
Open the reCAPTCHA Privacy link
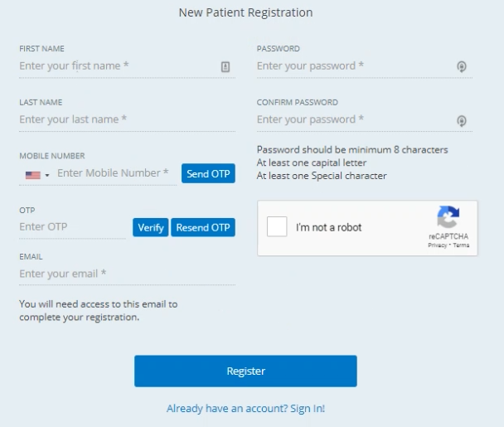[437, 245]
